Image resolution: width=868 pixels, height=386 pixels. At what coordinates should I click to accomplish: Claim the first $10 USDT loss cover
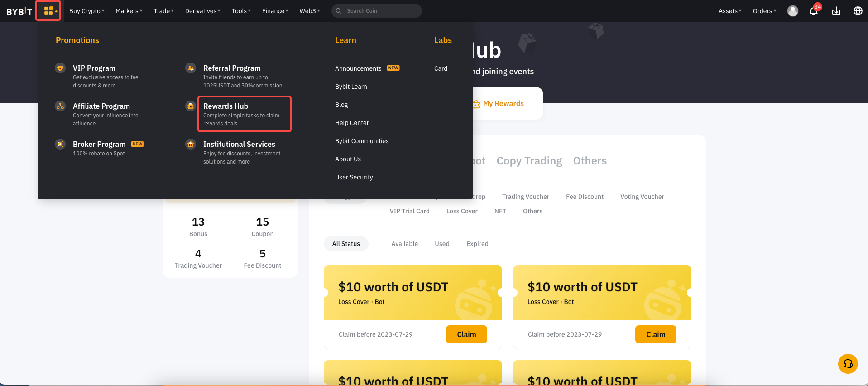pos(466,334)
